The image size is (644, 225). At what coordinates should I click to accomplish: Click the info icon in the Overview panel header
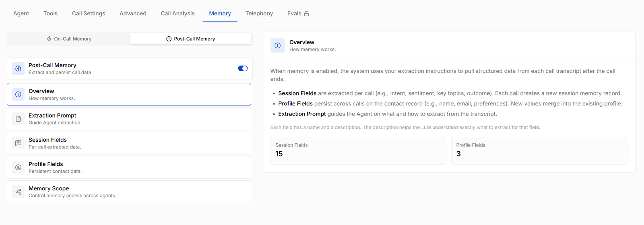(277, 45)
